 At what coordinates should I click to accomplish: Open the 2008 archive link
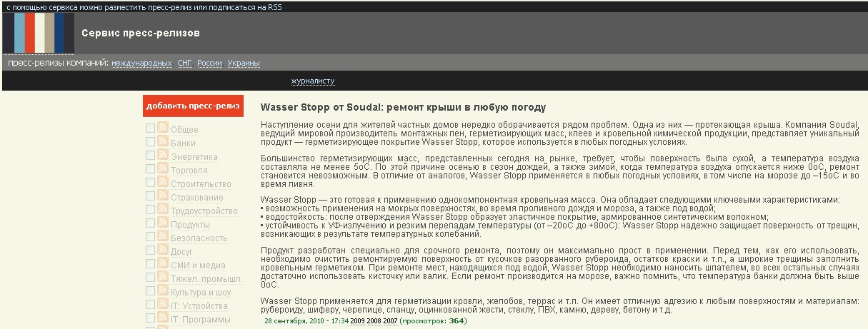(x=374, y=320)
